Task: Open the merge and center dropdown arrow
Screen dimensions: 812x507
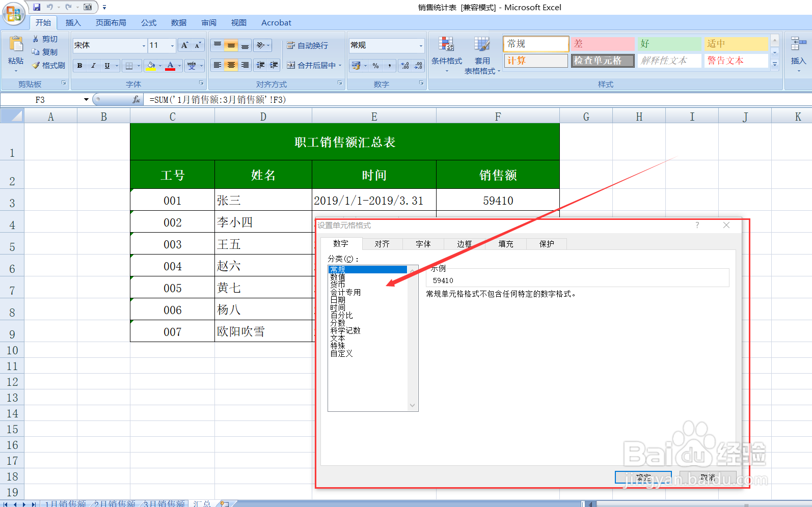Action: pyautogui.click(x=340, y=65)
